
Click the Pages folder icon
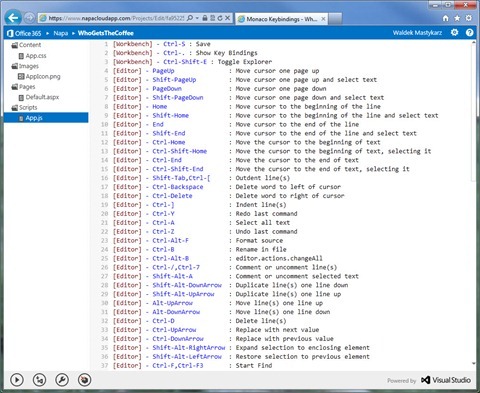14,87
